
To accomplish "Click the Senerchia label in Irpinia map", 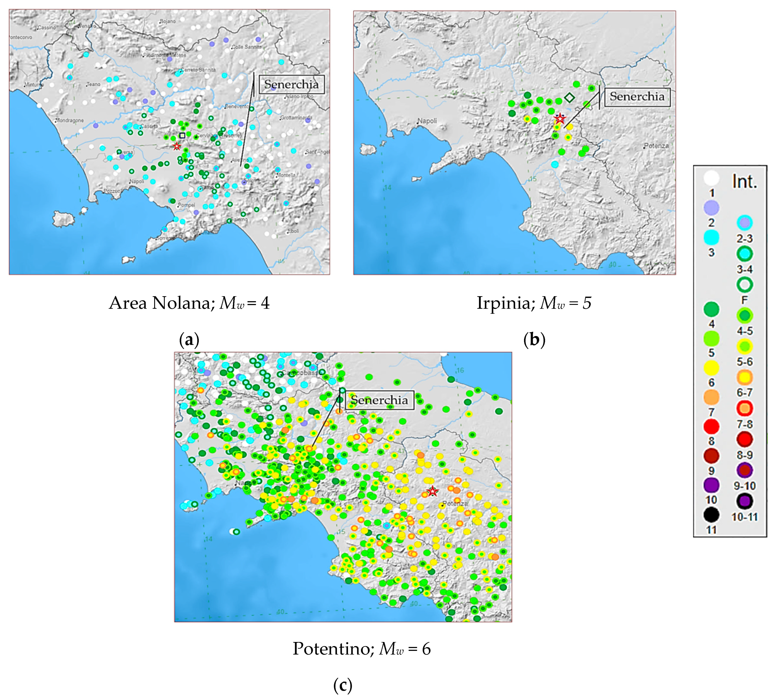I will click(x=637, y=96).
